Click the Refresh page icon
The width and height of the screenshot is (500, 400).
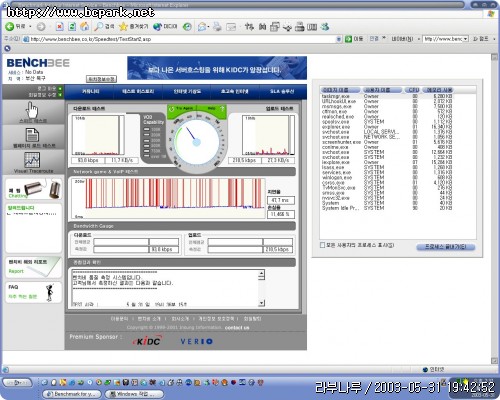[x=72, y=27]
